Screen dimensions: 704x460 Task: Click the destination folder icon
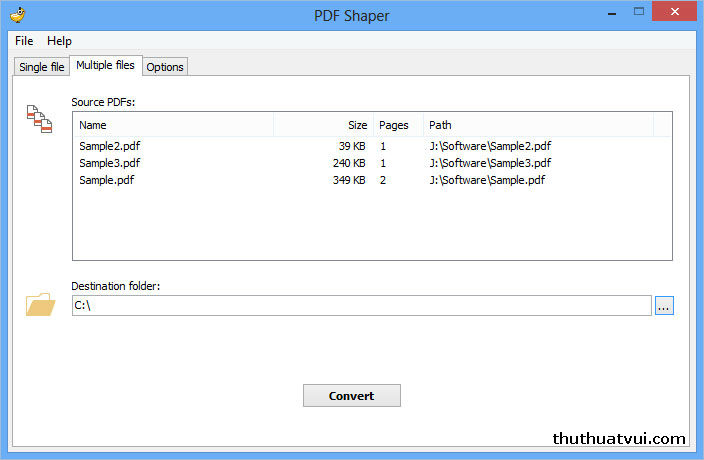[x=40, y=304]
